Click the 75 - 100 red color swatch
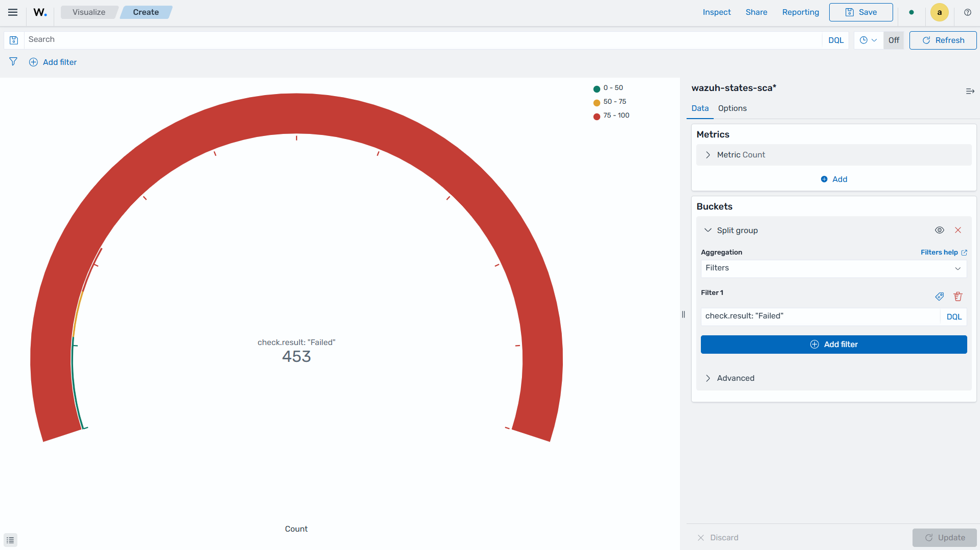The height and width of the screenshot is (550, 980). [x=597, y=116]
